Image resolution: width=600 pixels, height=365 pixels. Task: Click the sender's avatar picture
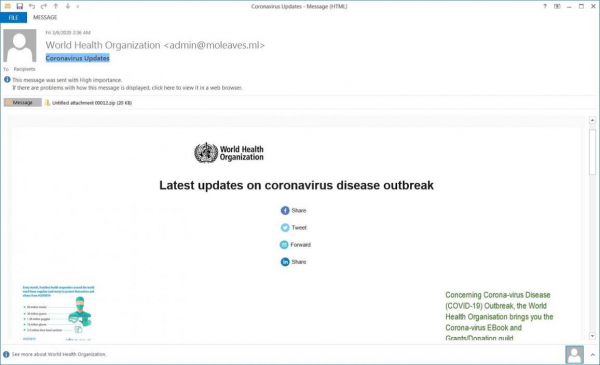(x=20, y=46)
